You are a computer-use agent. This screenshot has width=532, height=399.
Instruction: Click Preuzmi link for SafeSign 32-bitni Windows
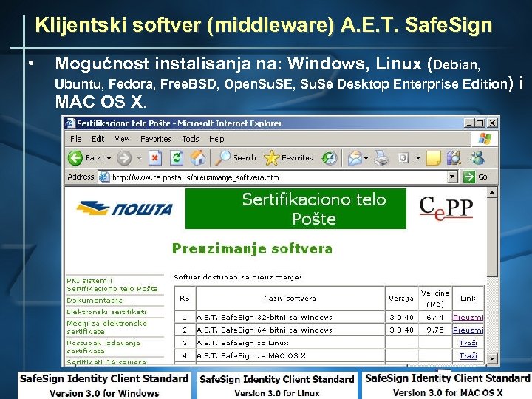(x=468, y=317)
